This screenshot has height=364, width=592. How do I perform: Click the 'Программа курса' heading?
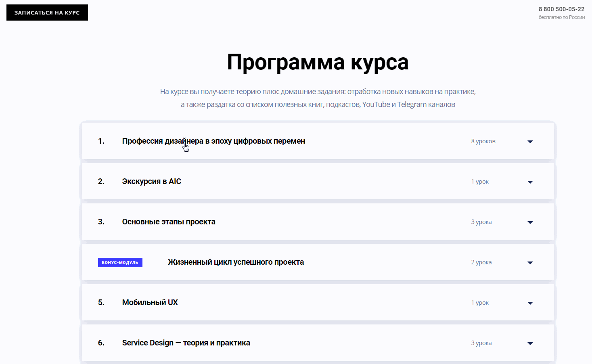tap(318, 62)
